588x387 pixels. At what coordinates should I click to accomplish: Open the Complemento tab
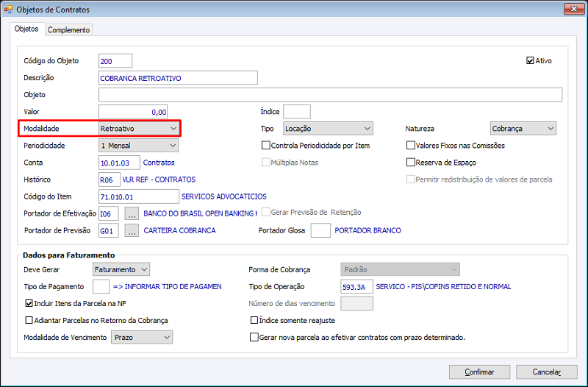(68, 30)
